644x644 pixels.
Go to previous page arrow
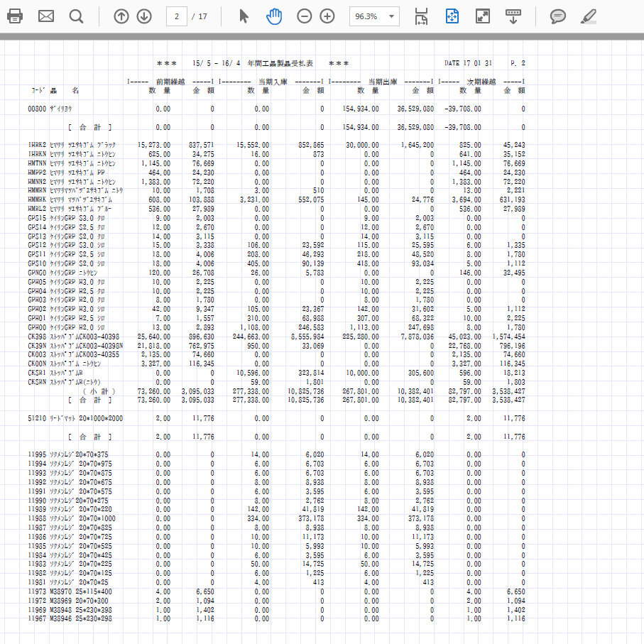coord(121,16)
